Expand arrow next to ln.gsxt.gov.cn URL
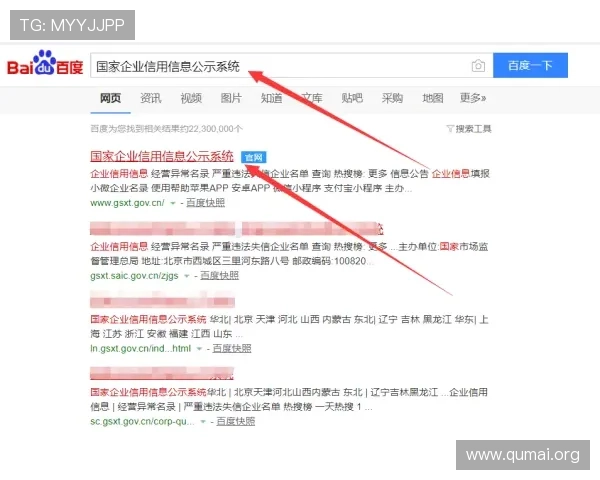 tap(199, 349)
